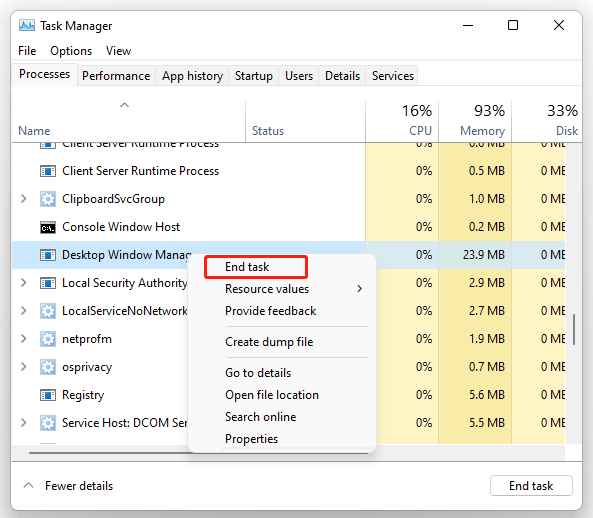Click the Task Manager title bar icon
The height and width of the screenshot is (518, 593).
(27, 26)
